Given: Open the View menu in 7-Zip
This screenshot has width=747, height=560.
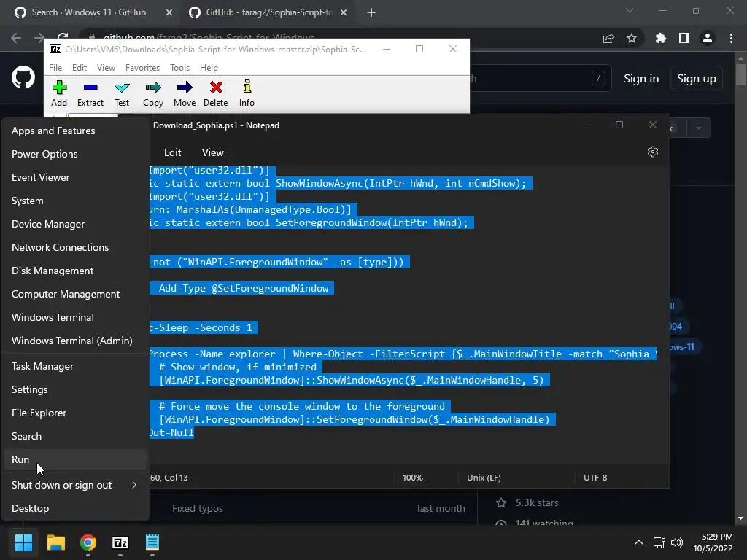Looking at the screenshot, I should [106, 68].
